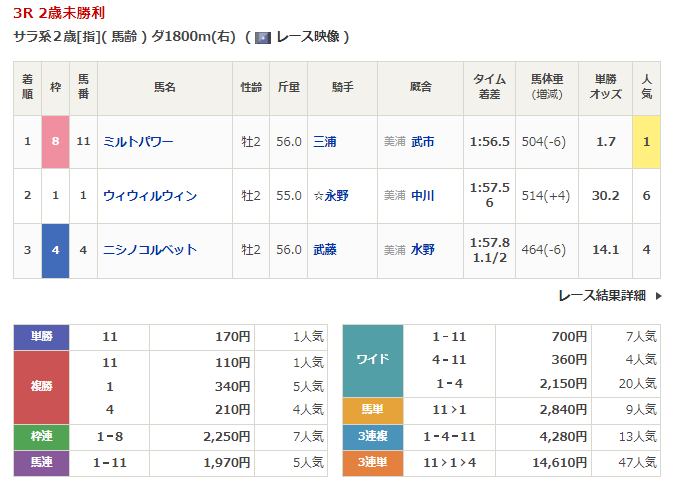Expand レース結果詳細 arrow at right
The height and width of the screenshot is (483, 677).
[x=658, y=296]
